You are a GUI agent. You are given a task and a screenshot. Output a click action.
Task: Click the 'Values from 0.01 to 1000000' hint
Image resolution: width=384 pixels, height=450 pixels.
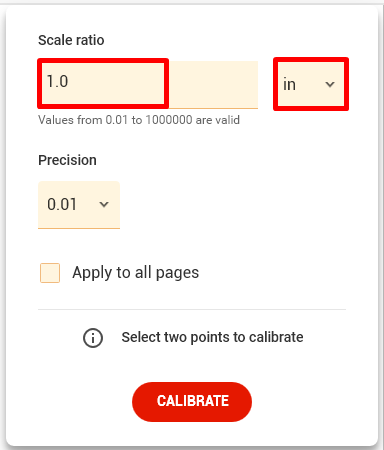pos(139,120)
